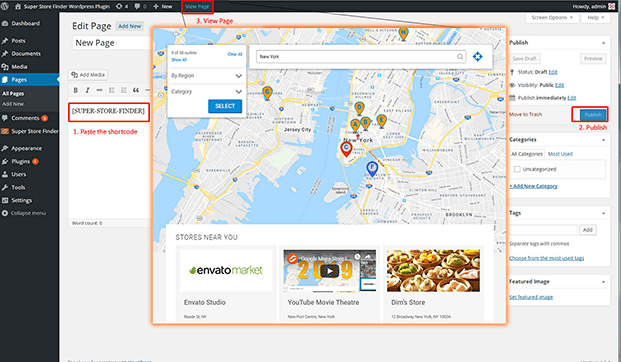The height and width of the screenshot is (362, 621).
Task: Click the Publish button
Action: click(x=593, y=115)
